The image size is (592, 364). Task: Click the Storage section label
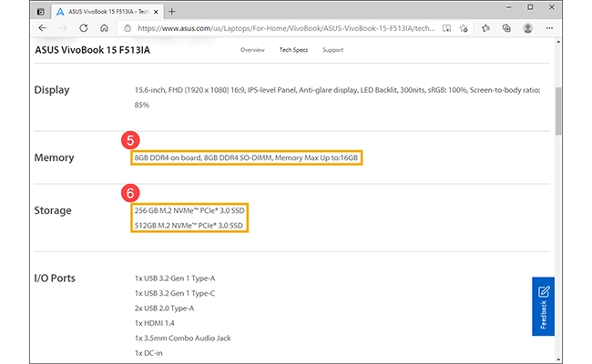[53, 210]
